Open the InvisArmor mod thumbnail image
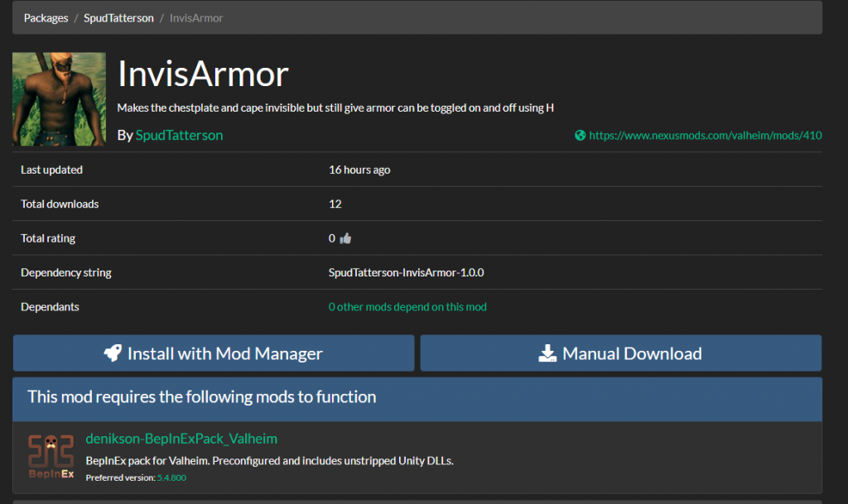The image size is (848, 504). click(59, 98)
